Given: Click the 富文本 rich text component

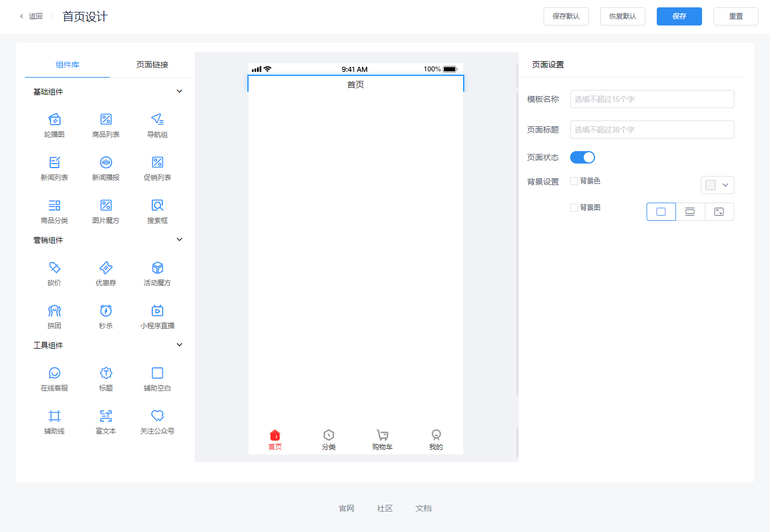Looking at the screenshot, I should point(105,421).
